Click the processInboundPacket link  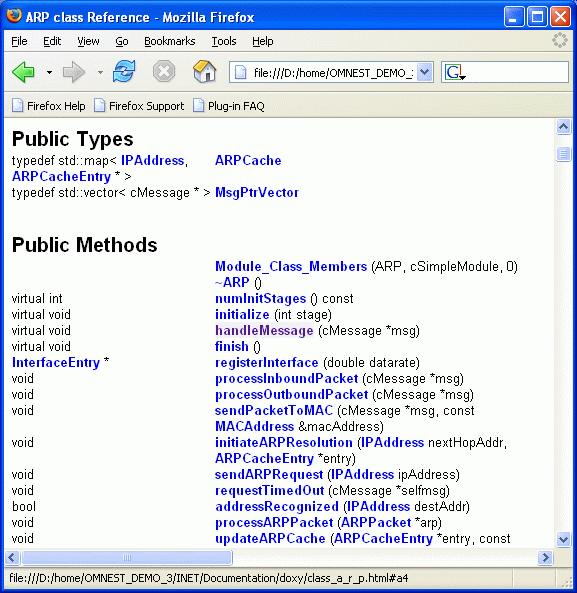[x=287, y=379]
